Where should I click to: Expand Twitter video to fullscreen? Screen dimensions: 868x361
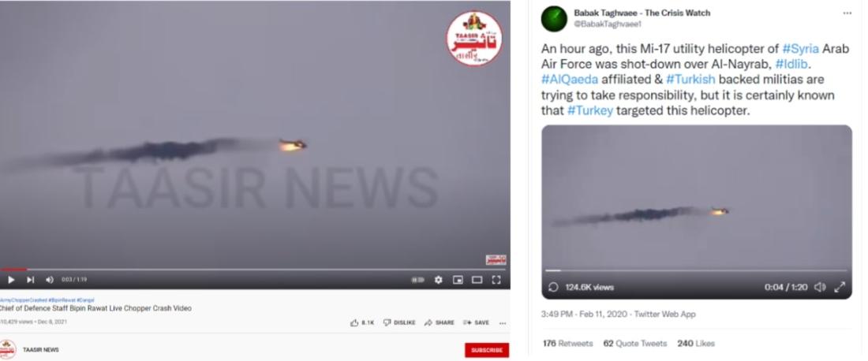click(x=840, y=287)
